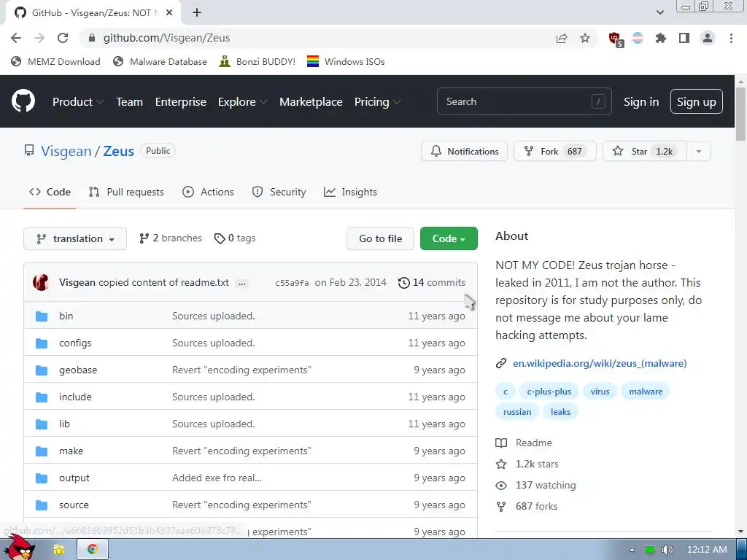View the 0 tags link
Image resolution: width=747 pixels, height=560 pixels.
(x=235, y=238)
